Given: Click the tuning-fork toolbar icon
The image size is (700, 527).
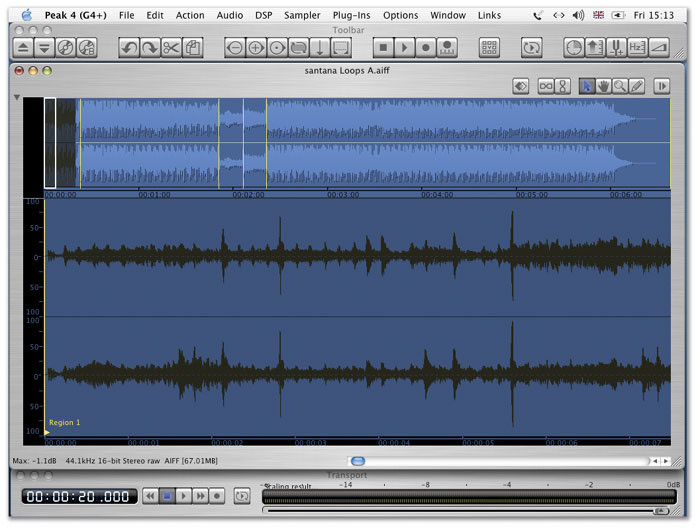Looking at the screenshot, I should click(616, 48).
